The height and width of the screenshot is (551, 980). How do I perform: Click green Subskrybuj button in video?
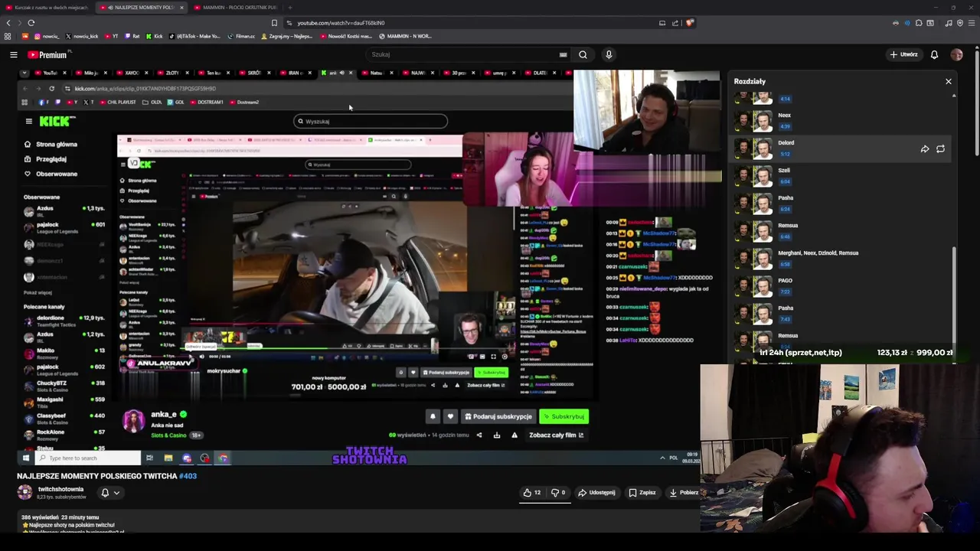click(x=563, y=416)
